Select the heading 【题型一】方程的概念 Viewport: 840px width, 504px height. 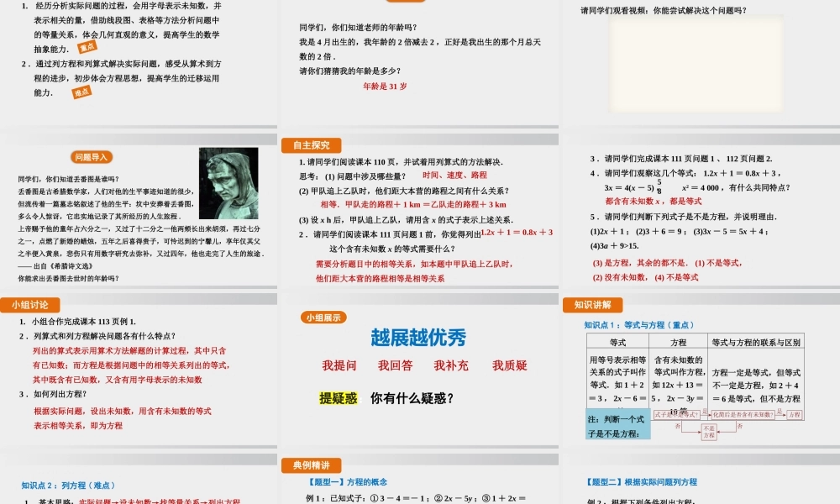pos(347,482)
